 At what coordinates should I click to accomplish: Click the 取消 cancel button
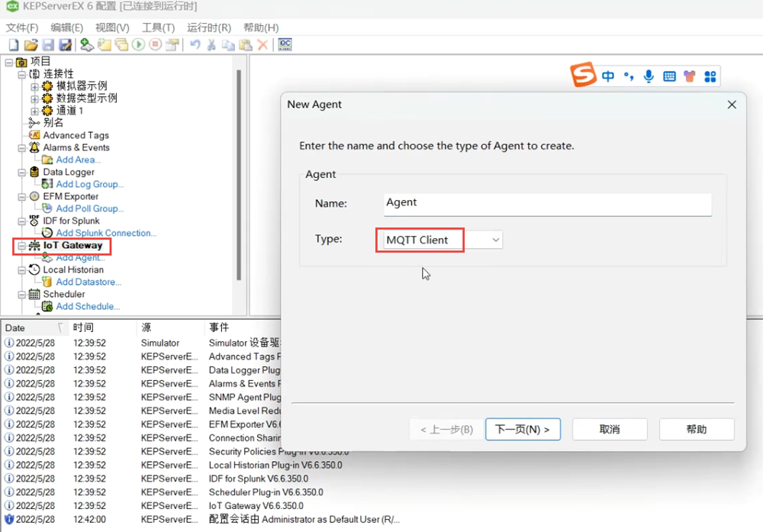[610, 429]
